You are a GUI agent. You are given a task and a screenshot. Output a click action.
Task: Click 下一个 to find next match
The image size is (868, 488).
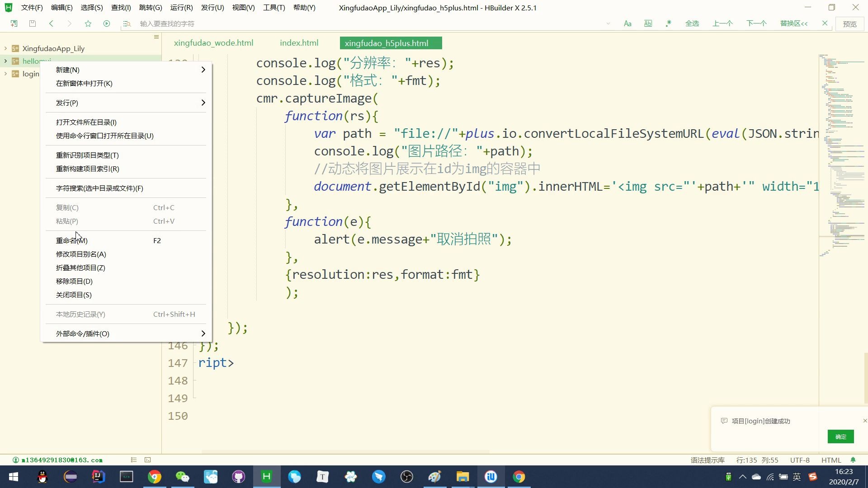pos(756,23)
